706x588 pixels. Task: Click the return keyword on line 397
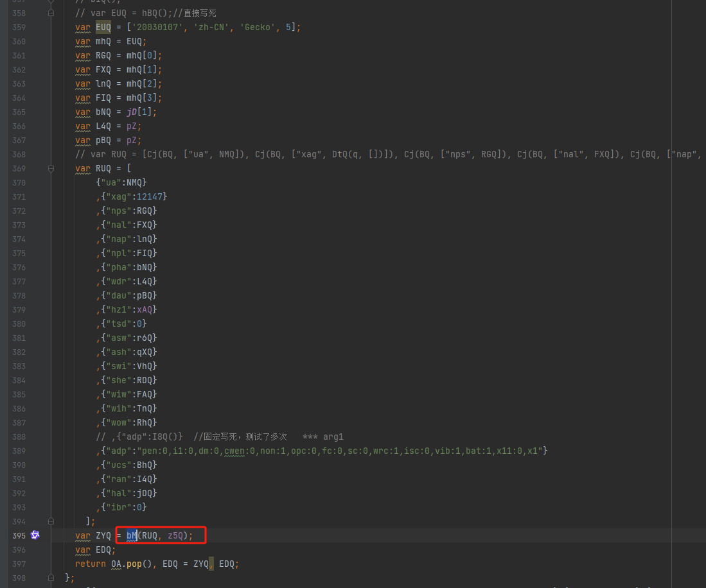tap(90, 564)
